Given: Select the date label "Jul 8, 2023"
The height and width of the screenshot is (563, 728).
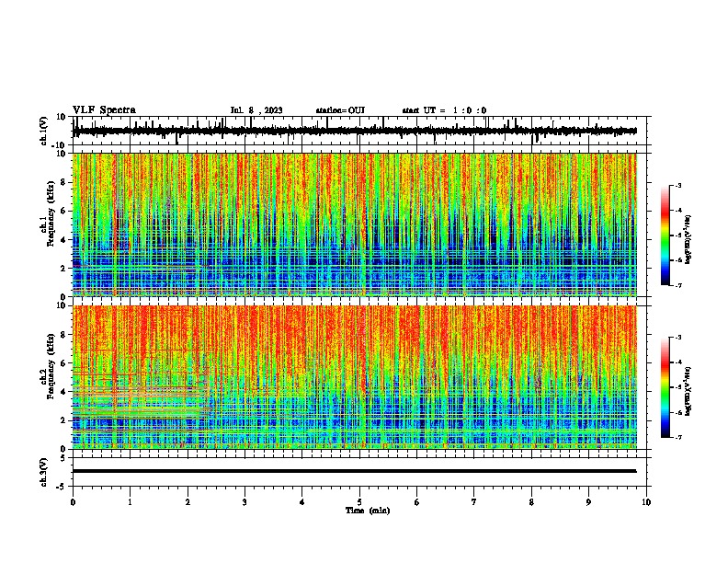Looking at the screenshot, I should tap(256, 110).
